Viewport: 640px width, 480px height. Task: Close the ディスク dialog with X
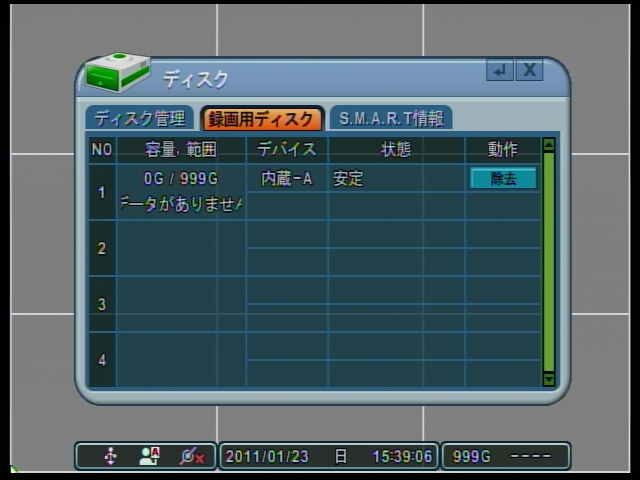click(x=529, y=70)
